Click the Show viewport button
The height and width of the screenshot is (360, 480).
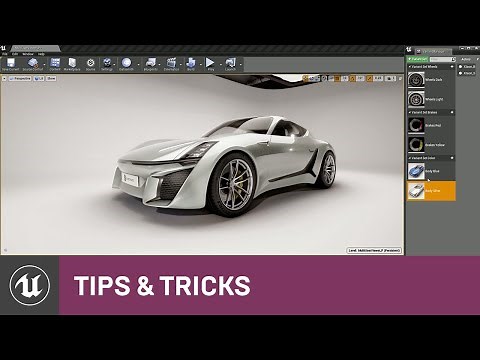point(51,79)
